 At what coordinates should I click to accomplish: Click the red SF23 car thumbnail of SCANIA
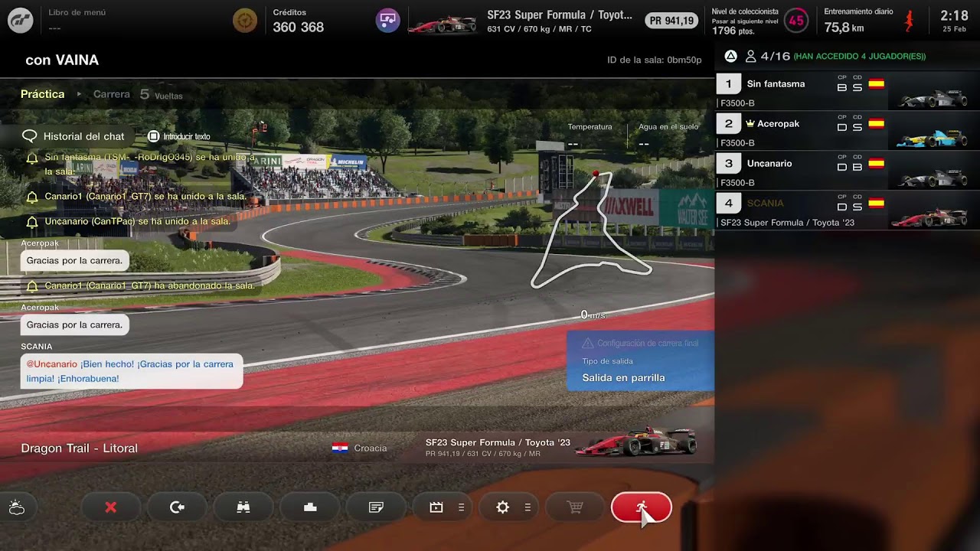(x=929, y=217)
